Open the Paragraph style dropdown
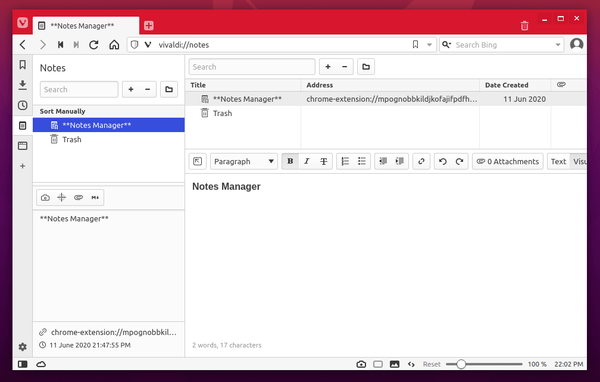Viewport: 600px width, 382px height. (x=244, y=161)
